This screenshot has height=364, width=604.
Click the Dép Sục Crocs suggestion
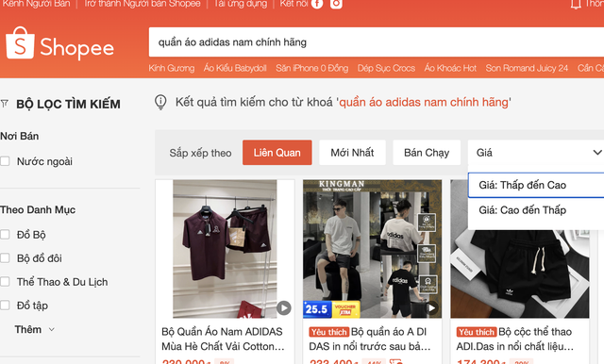pyautogui.click(x=386, y=68)
